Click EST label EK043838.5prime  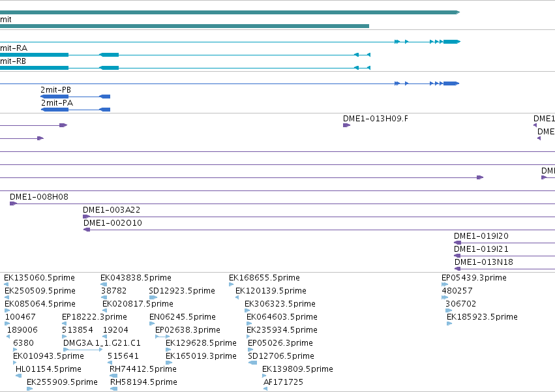[136, 278]
